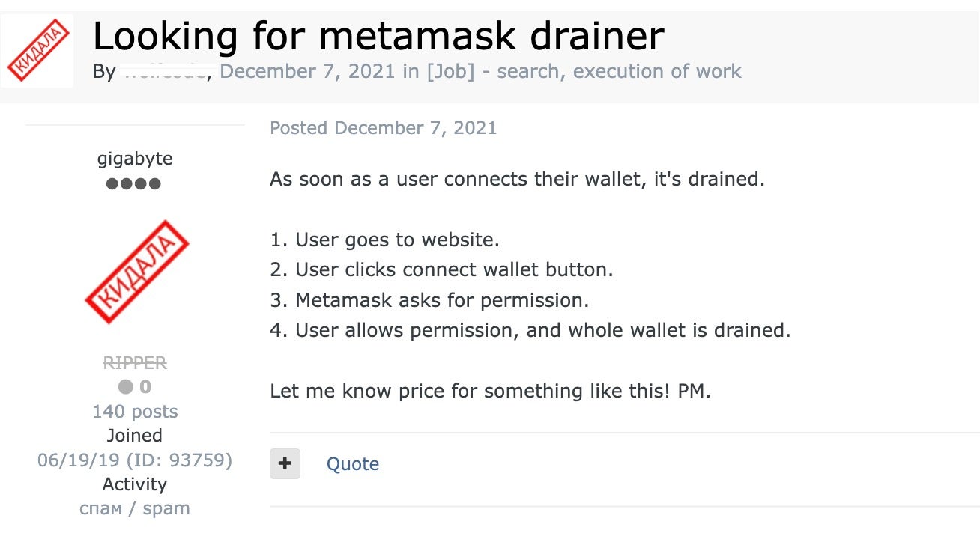Click the small КИДАЛА stamp beside the title

tap(37, 51)
